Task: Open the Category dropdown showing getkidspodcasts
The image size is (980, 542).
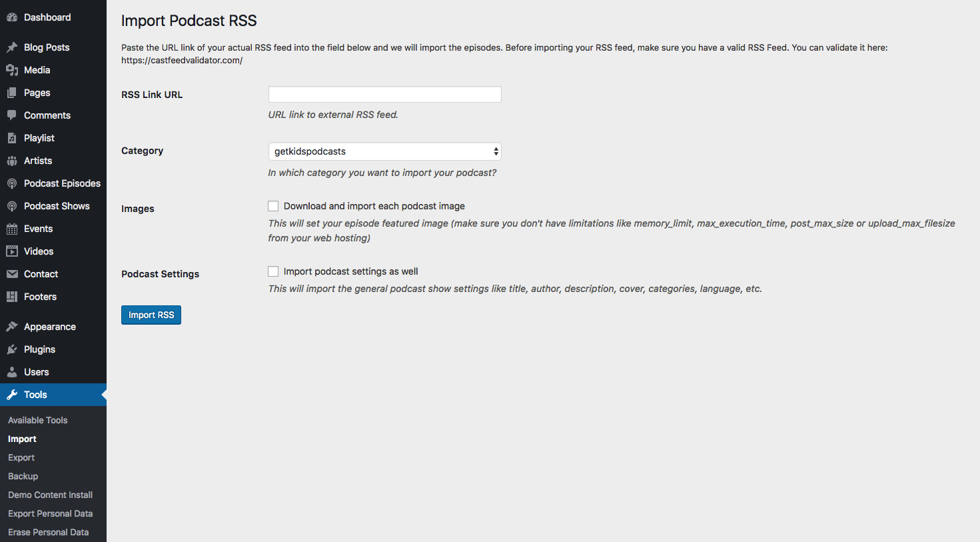Action: click(384, 151)
